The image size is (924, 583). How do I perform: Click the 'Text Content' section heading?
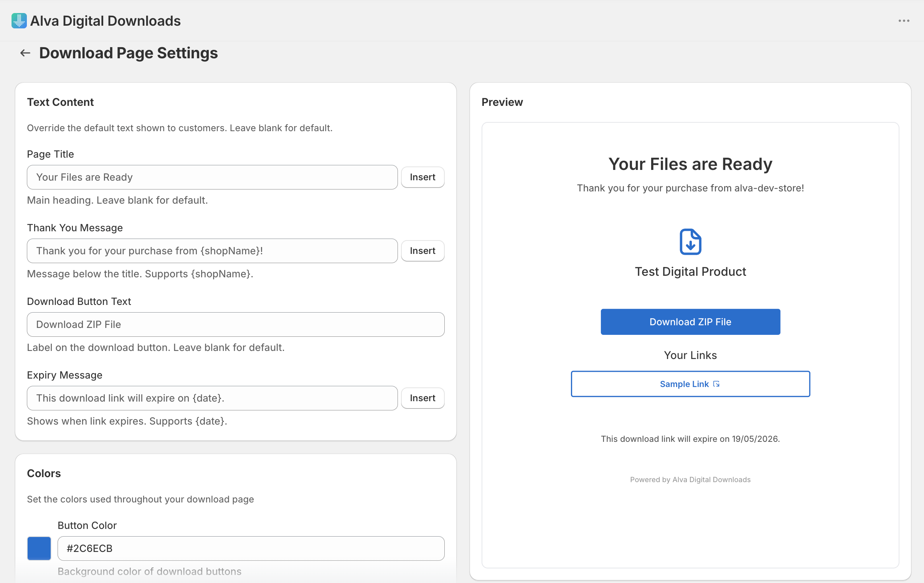click(x=60, y=102)
